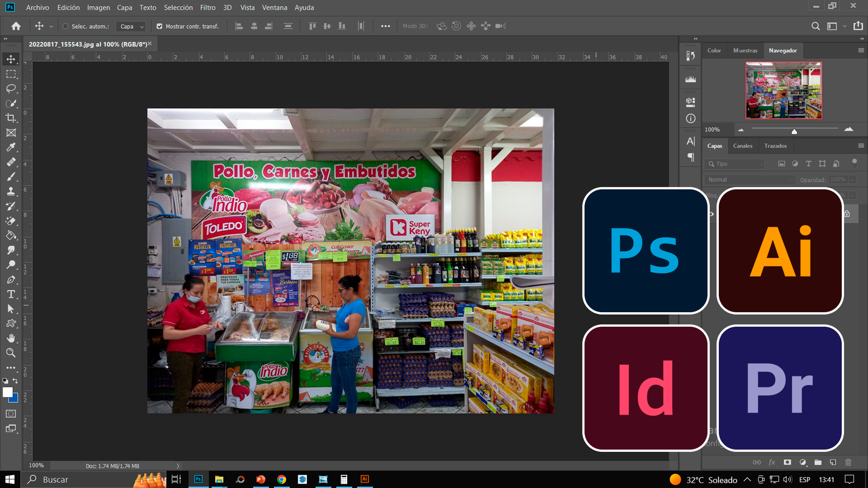Select the Custom Shape tool

pyautogui.click(x=11, y=323)
